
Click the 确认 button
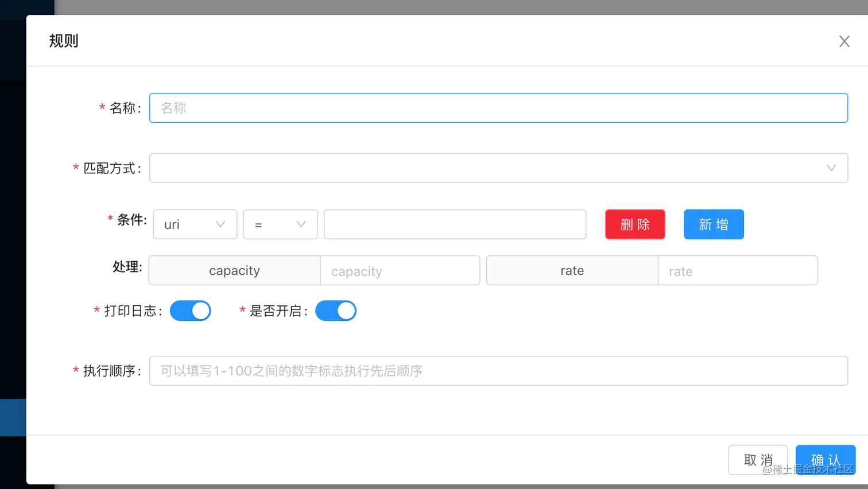point(826,460)
